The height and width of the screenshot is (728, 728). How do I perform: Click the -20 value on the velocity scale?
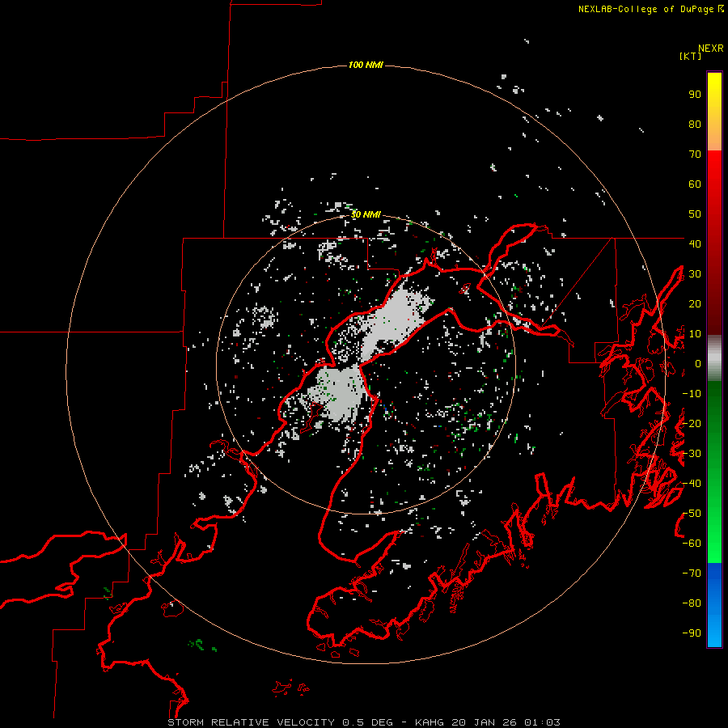(x=692, y=423)
